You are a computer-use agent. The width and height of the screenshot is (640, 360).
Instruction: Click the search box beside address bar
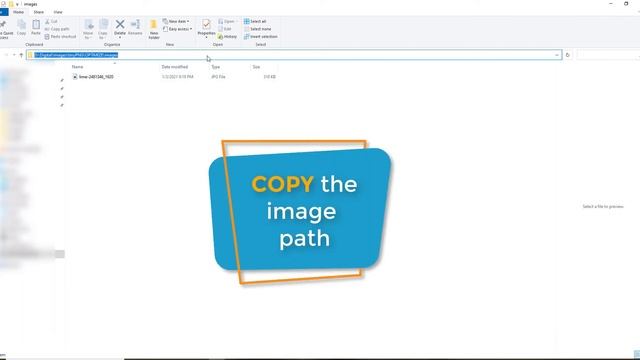point(607,55)
